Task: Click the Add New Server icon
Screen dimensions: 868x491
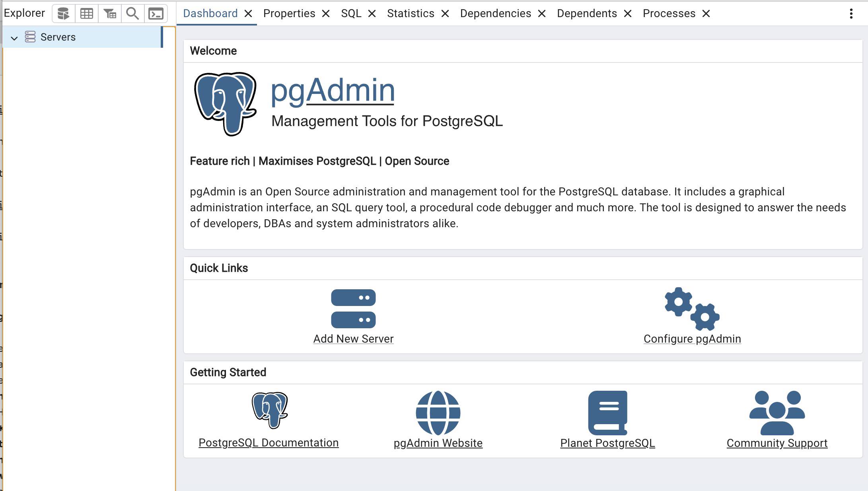Action: [353, 308]
